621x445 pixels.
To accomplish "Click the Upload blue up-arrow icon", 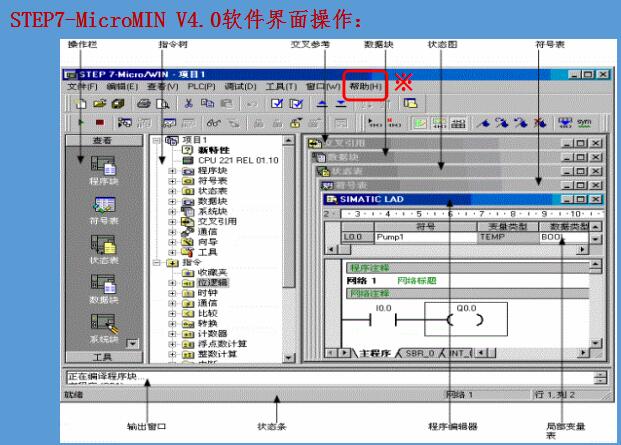I will click(x=322, y=104).
